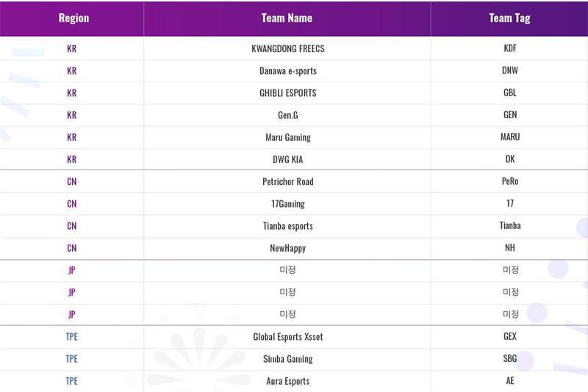
Task: Click the Danawa e-sports team cell
Action: 287,71
